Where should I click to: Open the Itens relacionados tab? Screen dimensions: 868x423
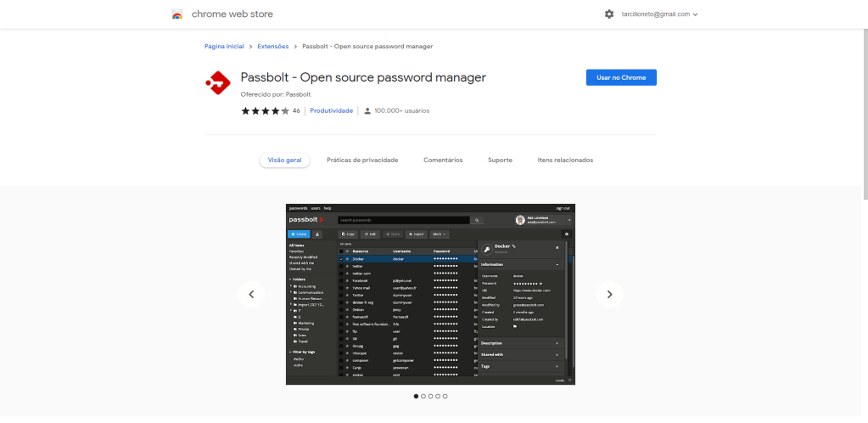point(565,160)
